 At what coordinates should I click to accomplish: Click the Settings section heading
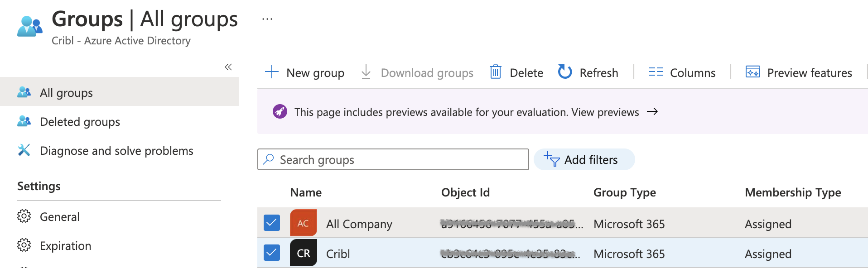click(39, 186)
